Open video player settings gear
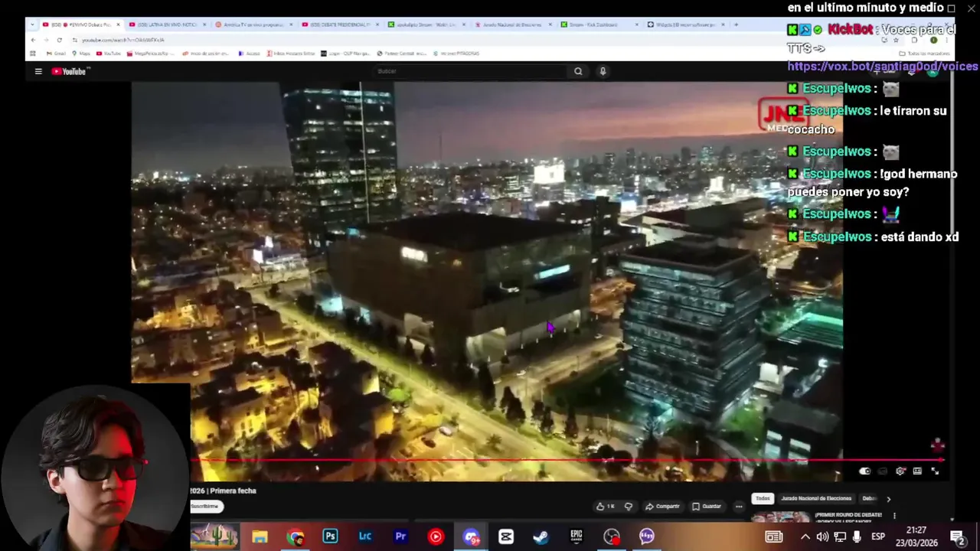The height and width of the screenshot is (551, 980). (x=900, y=471)
